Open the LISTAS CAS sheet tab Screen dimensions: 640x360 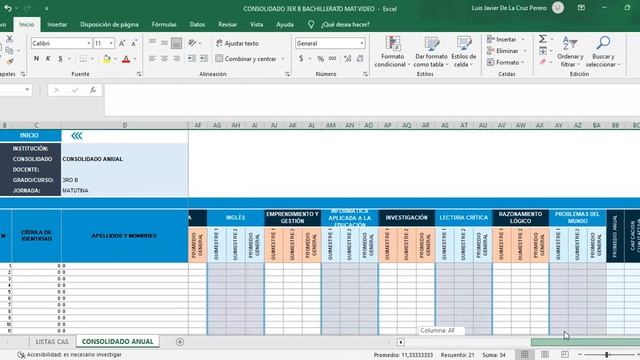(52, 342)
